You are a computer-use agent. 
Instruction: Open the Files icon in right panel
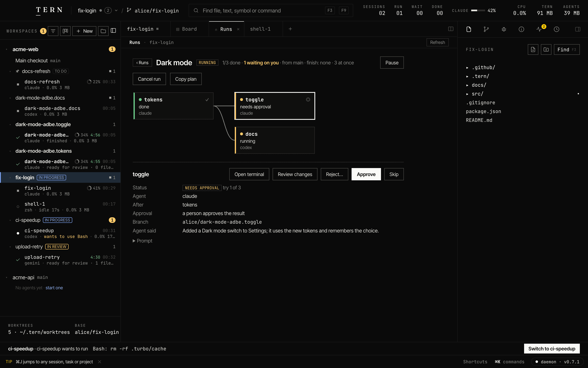(x=469, y=29)
